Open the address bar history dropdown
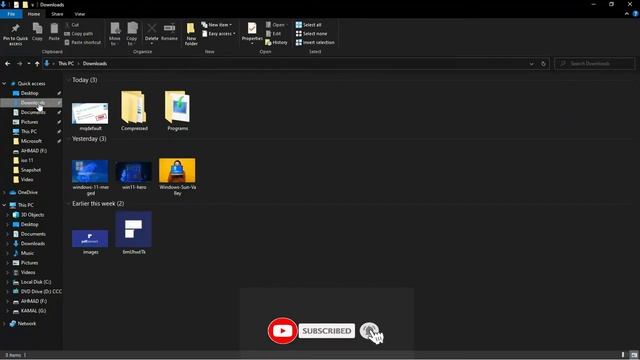The width and height of the screenshot is (640, 360). [531, 64]
